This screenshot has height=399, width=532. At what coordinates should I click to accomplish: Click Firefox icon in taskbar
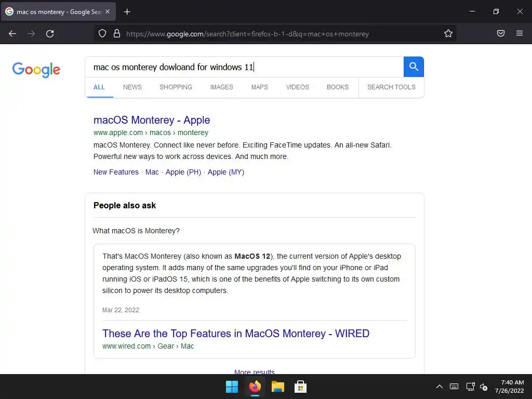255,387
